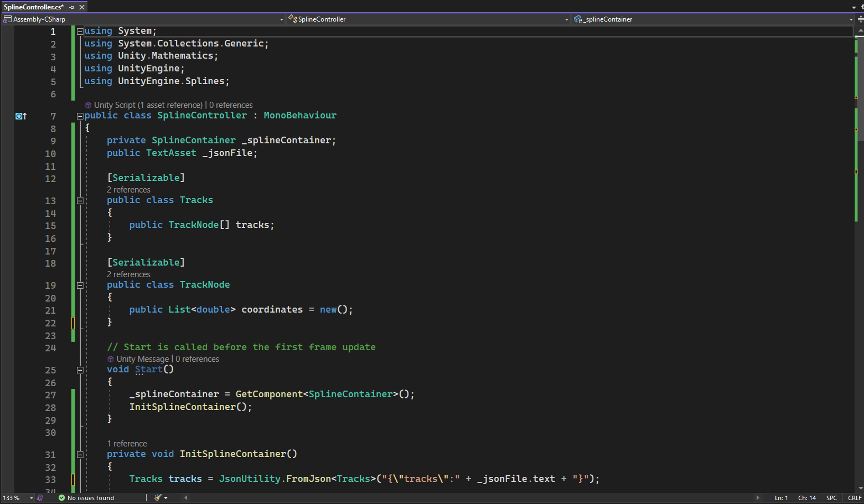Open the Assembly-CSharp project dropdown
Screen dimensions: 864x504
281,19
